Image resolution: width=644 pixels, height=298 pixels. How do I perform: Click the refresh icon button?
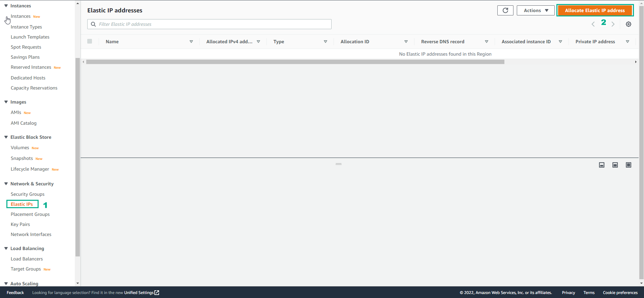(505, 10)
